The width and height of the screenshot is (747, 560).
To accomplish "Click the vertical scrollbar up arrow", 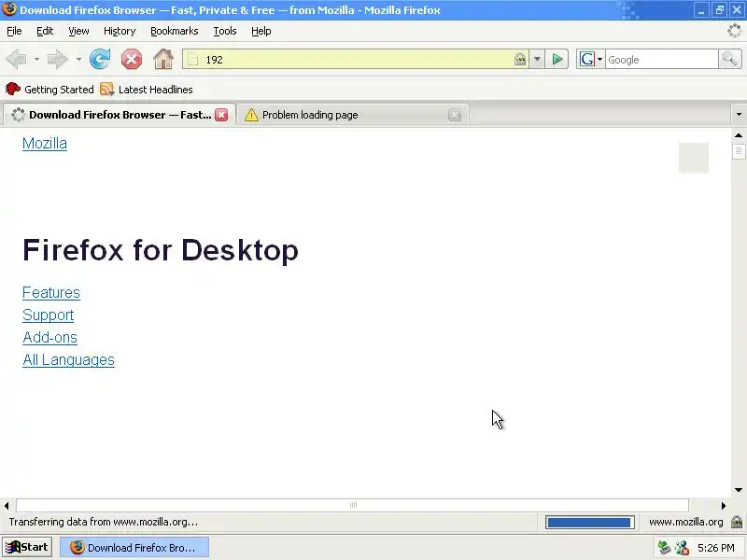I will pos(739,135).
